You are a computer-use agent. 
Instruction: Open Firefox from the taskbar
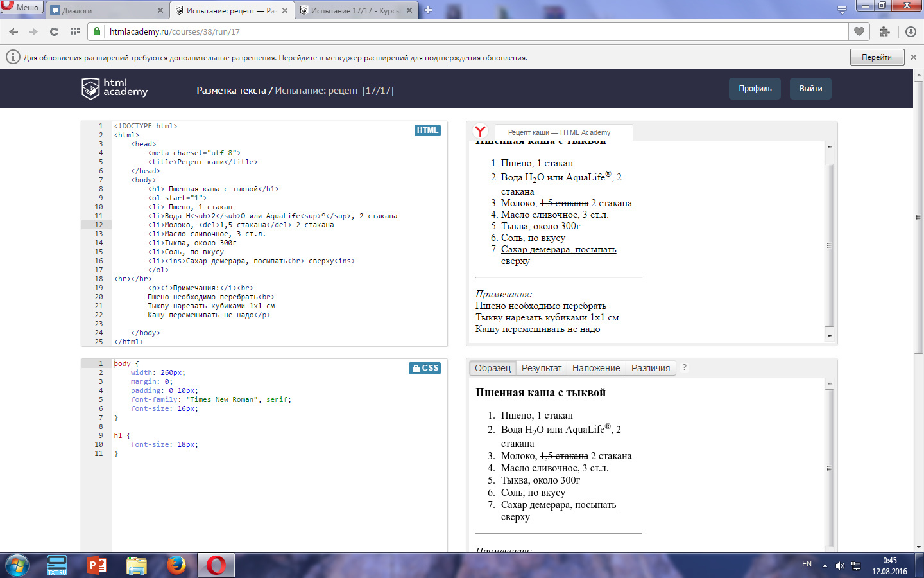tap(176, 565)
